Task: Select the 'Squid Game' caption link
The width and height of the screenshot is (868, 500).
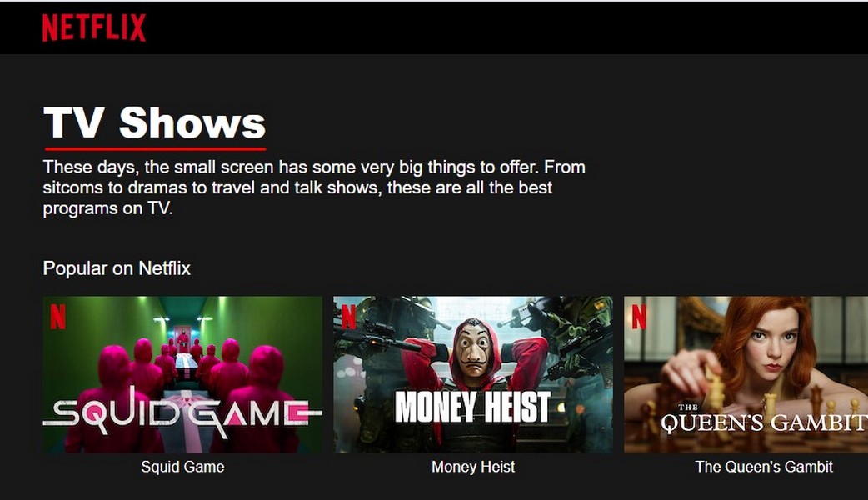Action: (182, 467)
